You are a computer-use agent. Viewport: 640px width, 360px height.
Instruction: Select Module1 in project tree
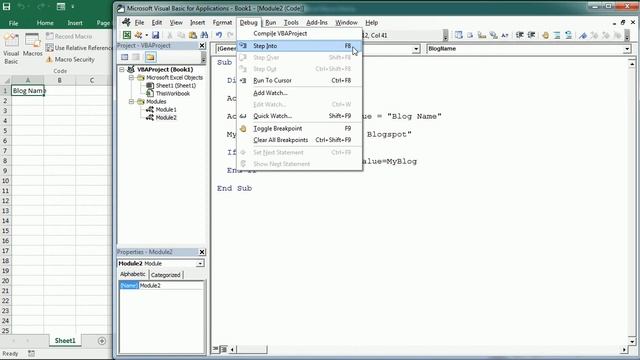pyautogui.click(x=166, y=109)
